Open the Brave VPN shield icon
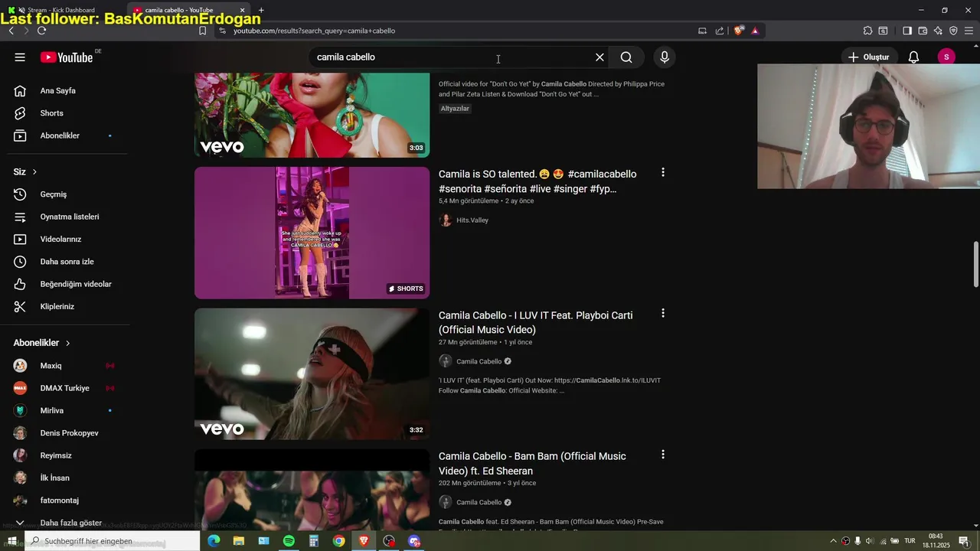This screenshot has height=551, width=980. click(x=953, y=31)
